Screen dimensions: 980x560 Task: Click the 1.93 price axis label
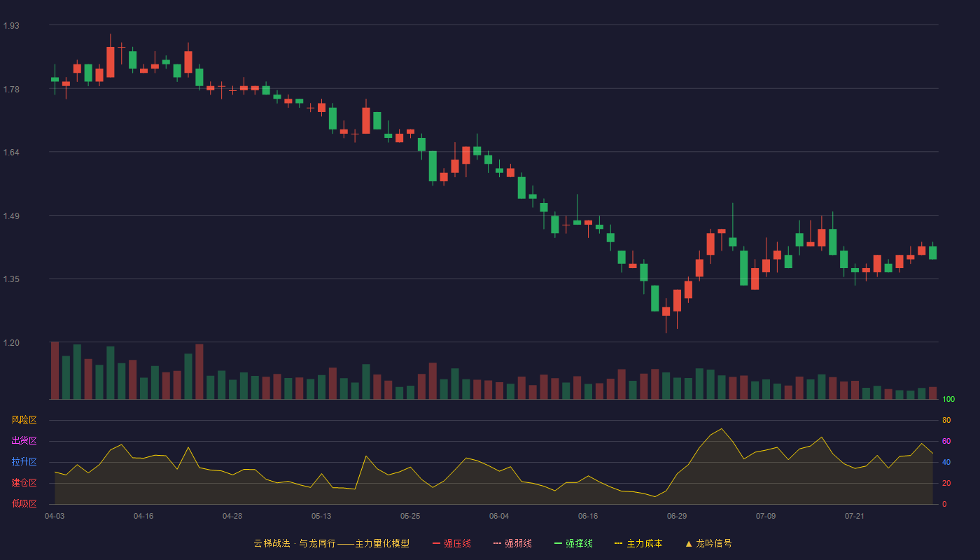(11, 26)
